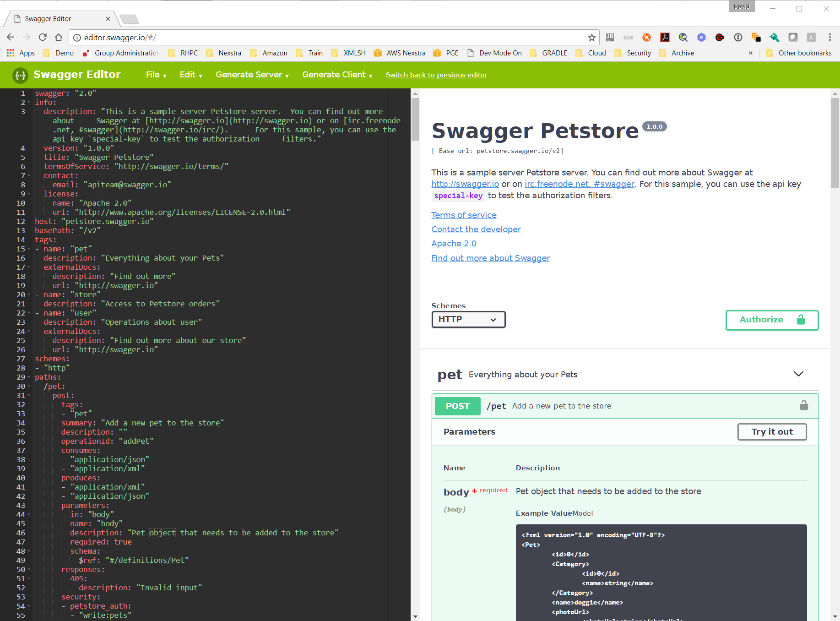Viewport: 840px width, 621px height.
Task: Place cursor on line 12 host text
Action: 94,221
